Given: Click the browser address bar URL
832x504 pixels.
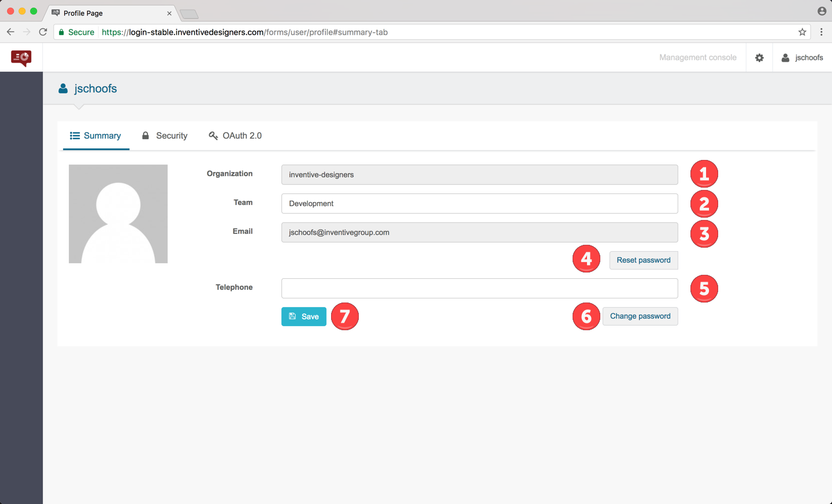Looking at the screenshot, I should (245, 32).
